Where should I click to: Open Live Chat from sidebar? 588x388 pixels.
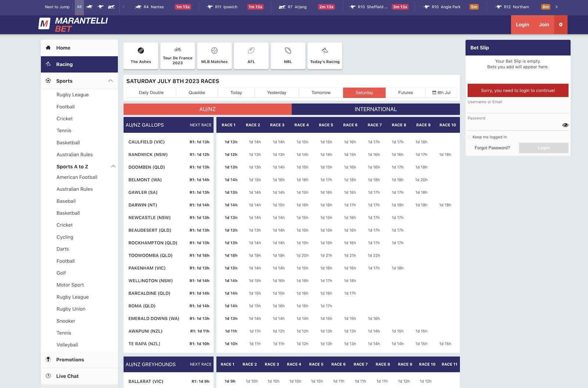click(x=67, y=376)
